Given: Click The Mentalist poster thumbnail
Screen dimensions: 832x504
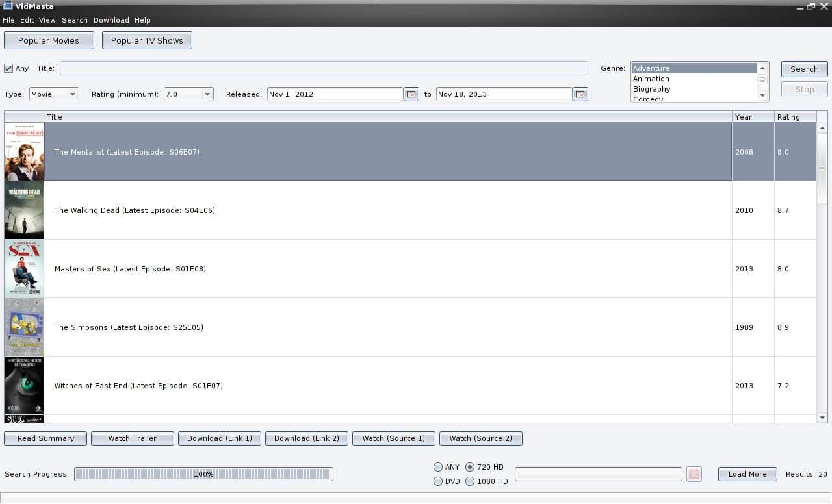Looking at the screenshot, I should point(24,152).
